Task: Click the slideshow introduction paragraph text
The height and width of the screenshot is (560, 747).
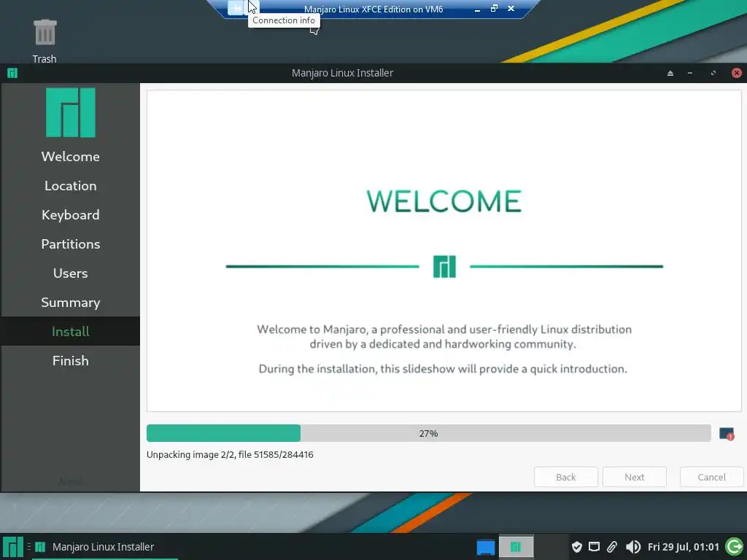Action: [x=444, y=349]
